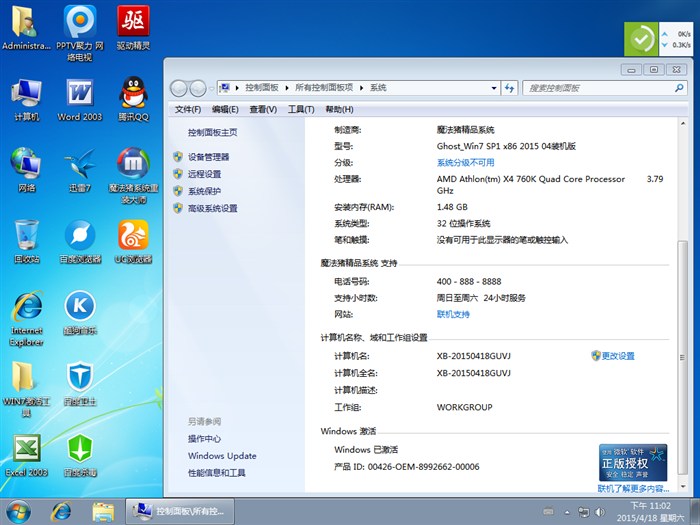700x525 pixels.
Task: Launch 酷狗音乐 desktop icon
Action: tap(80, 312)
